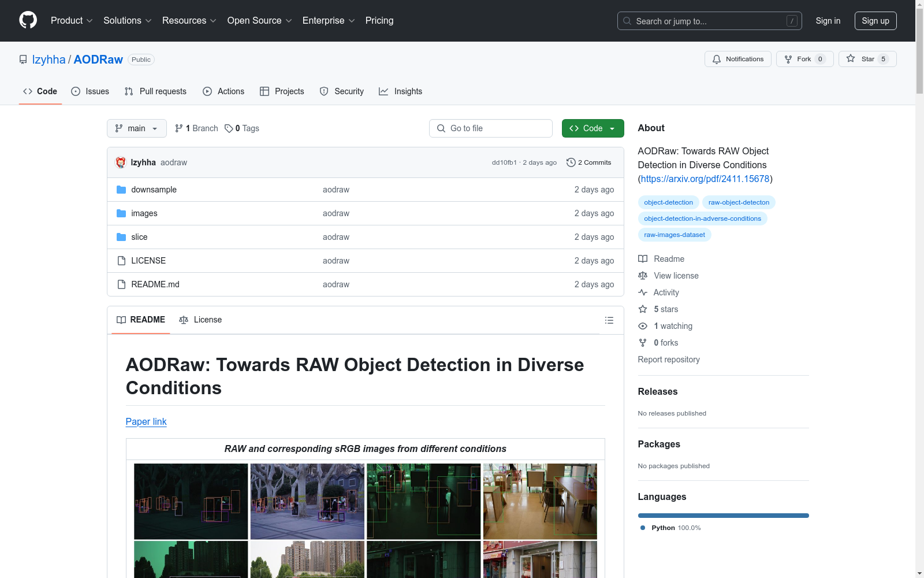924x578 pixels.
Task: Open the slice folder icon
Action: coord(121,237)
